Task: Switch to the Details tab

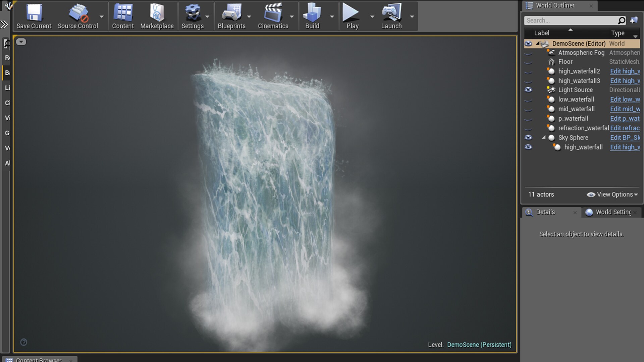Action: pyautogui.click(x=545, y=212)
